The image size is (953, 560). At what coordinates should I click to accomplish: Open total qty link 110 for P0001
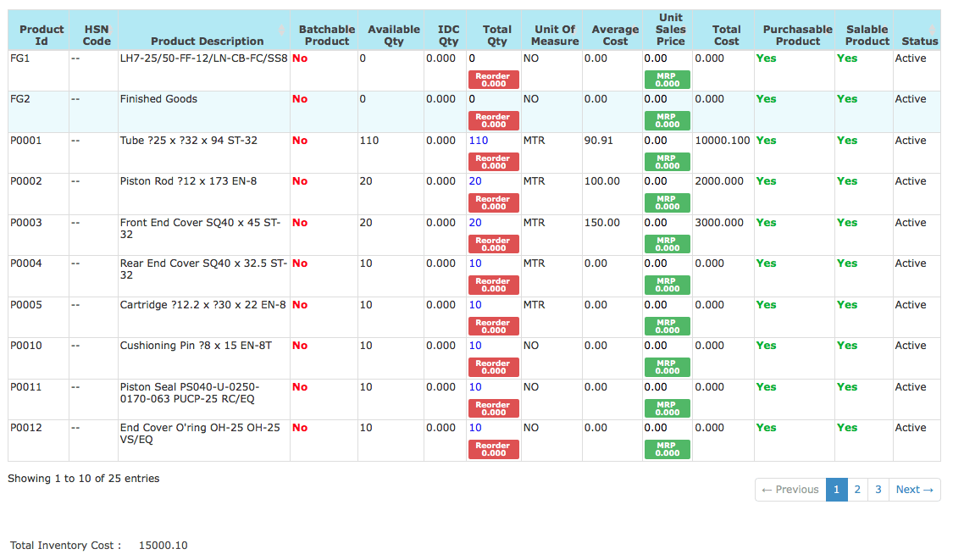[479, 141]
